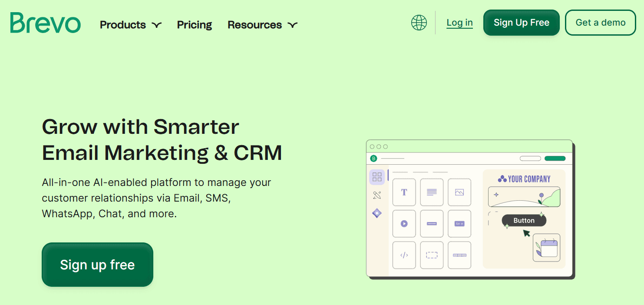Follow the Log in link
The height and width of the screenshot is (305, 644).
pos(459,23)
